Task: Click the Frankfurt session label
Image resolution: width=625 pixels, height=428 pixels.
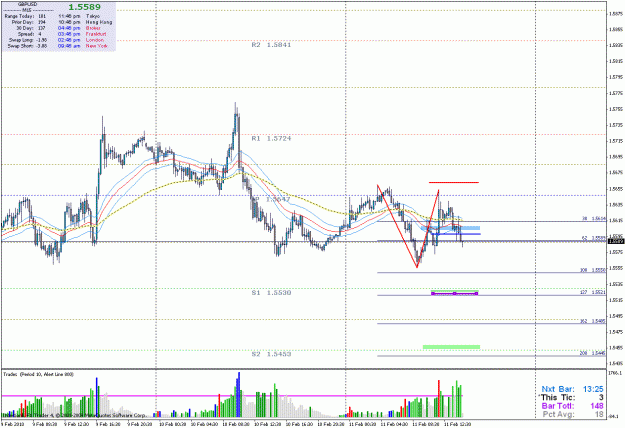Action: coord(96,34)
